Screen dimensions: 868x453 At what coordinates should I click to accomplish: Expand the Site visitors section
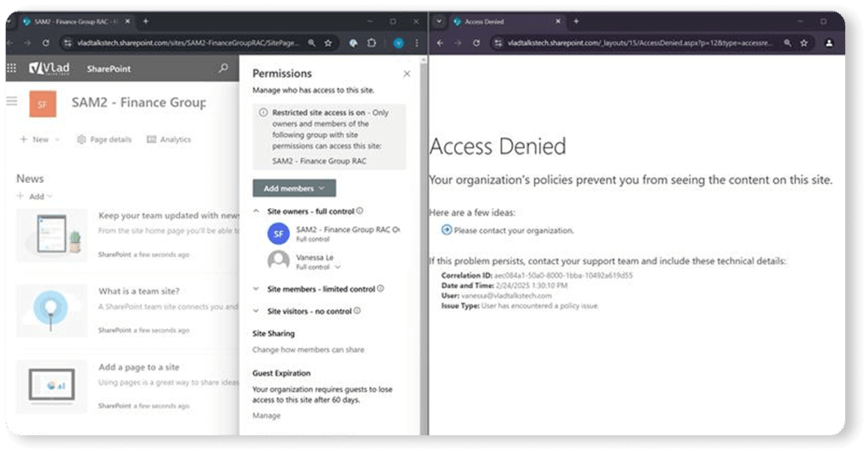256,311
